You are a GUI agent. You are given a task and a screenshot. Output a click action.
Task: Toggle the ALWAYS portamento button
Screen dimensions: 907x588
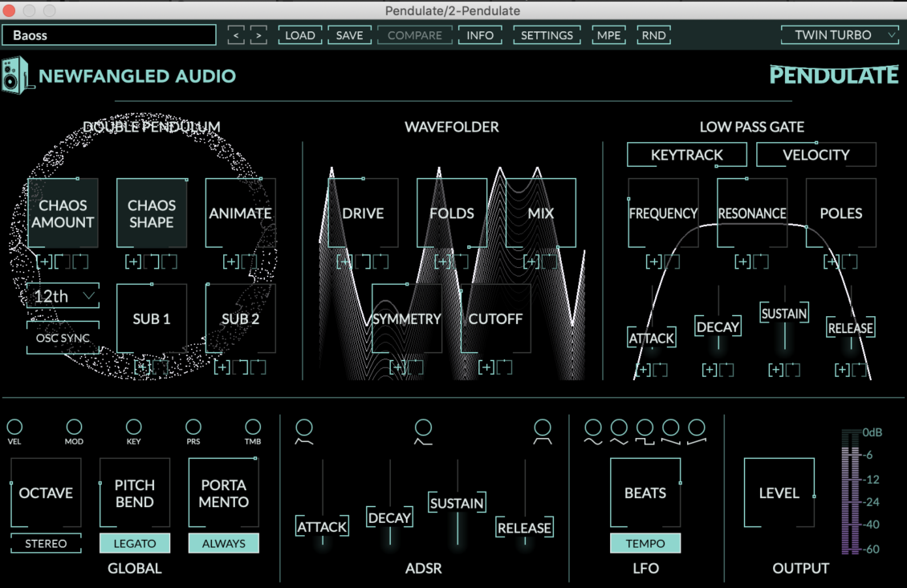(x=224, y=544)
